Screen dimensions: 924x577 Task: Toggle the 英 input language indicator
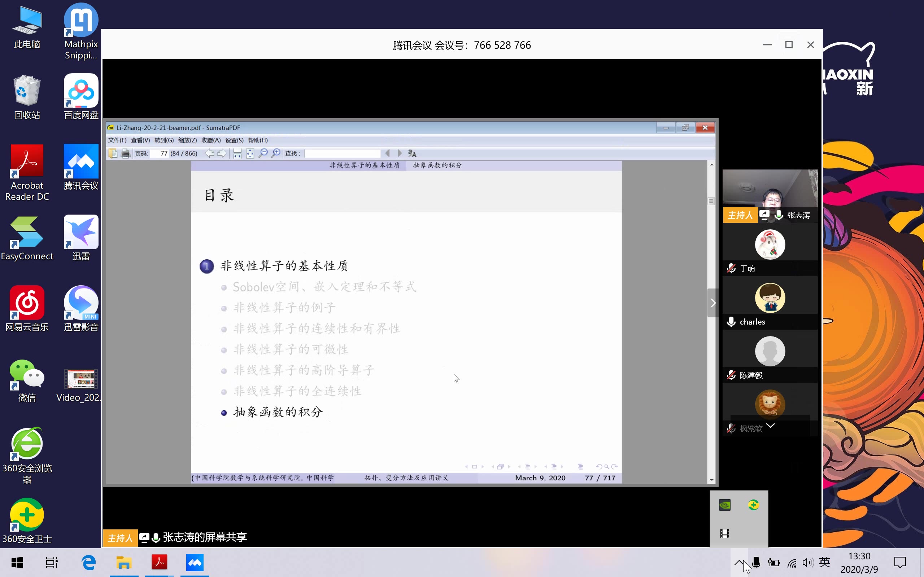[824, 563]
